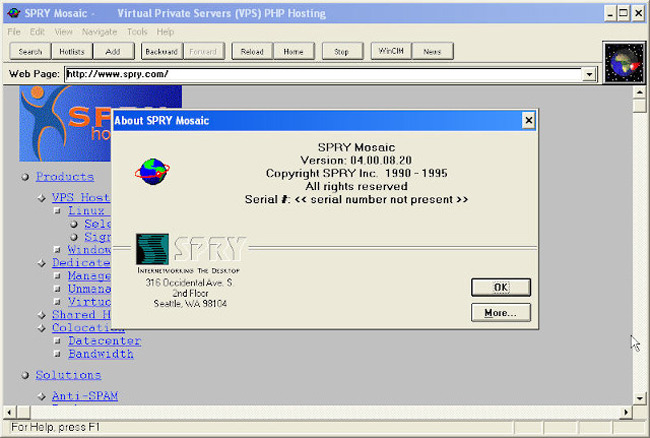This screenshot has height=438, width=650.
Task: Open the Products link
Action: click(65, 177)
